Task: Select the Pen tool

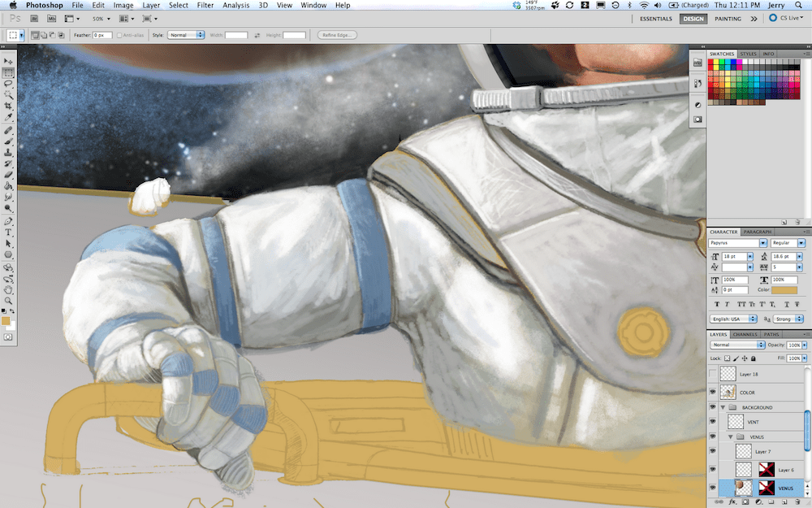Action: (x=8, y=221)
